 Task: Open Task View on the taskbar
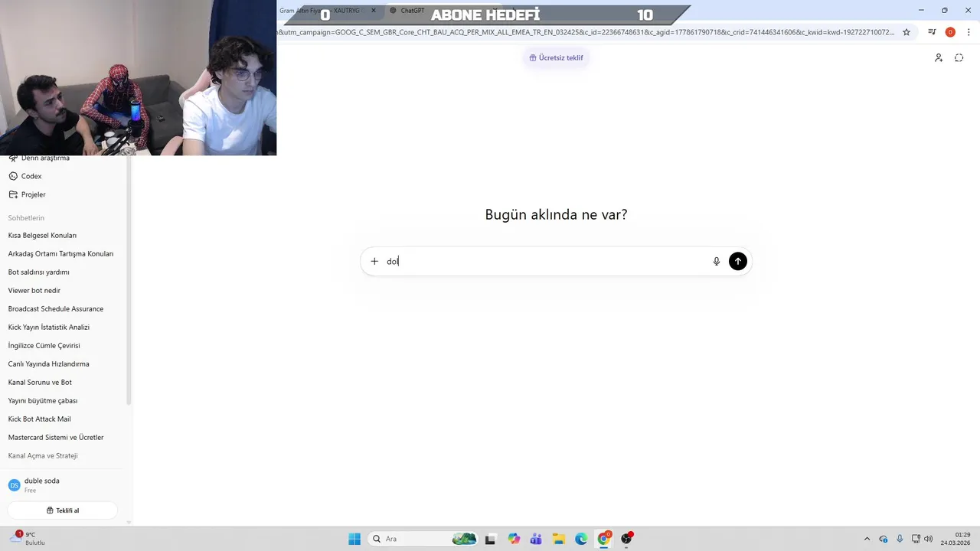(490, 539)
